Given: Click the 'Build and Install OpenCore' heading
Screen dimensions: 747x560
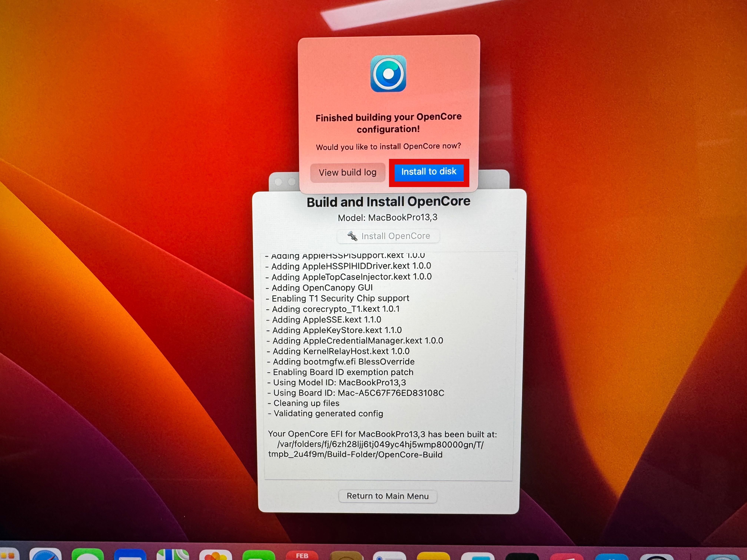Looking at the screenshot, I should [x=388, y=202].
